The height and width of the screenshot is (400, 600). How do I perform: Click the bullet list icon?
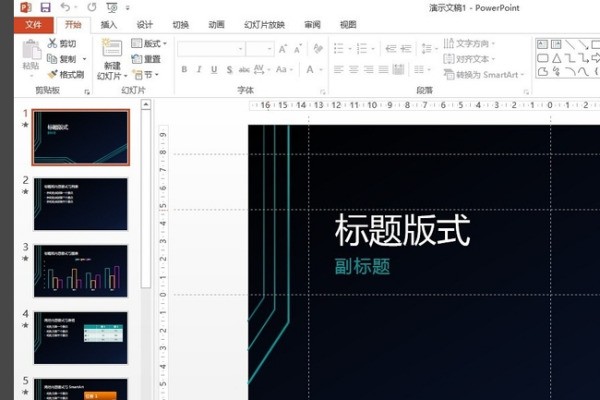[339, 49]
